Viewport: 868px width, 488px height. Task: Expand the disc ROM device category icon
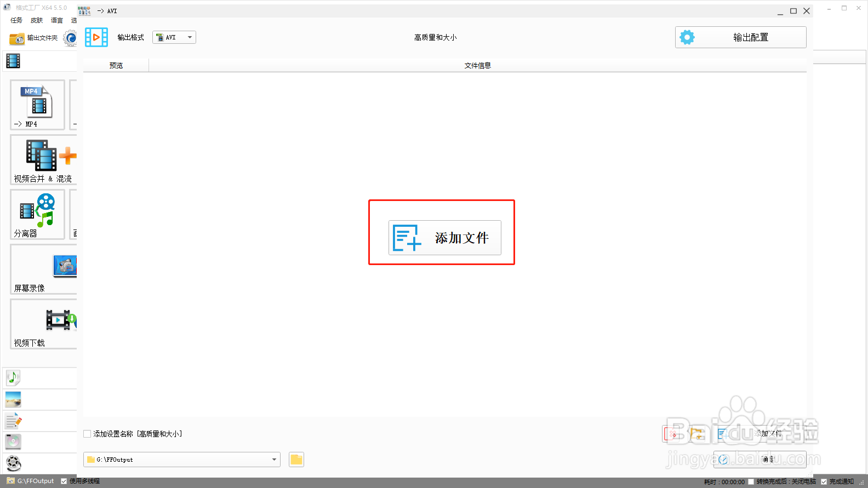click(x=13, y=441)
